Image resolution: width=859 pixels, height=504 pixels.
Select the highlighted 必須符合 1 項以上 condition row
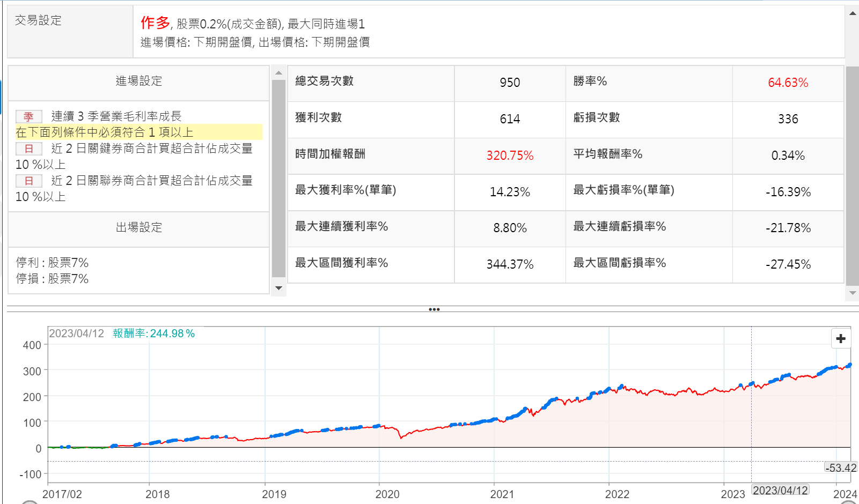(138, 132)
